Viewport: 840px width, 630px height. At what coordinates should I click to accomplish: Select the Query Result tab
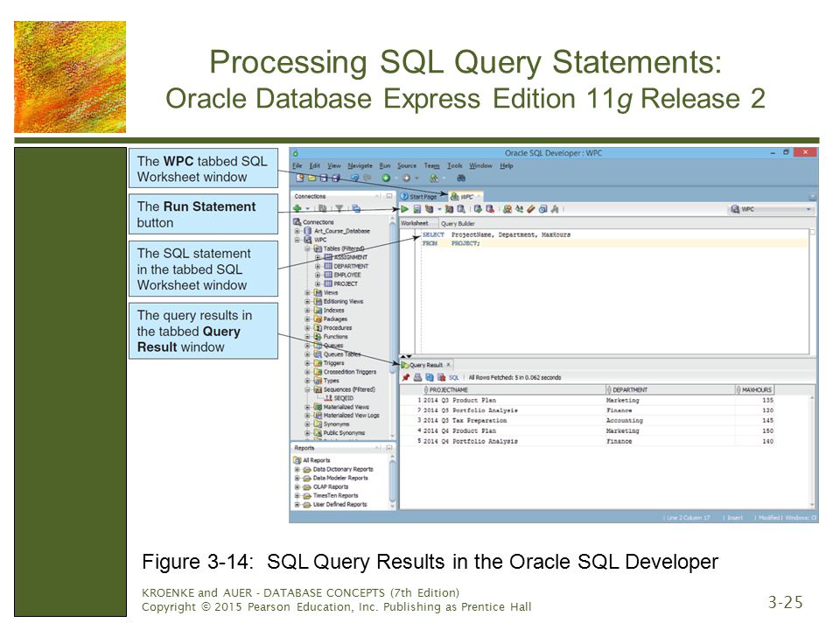(426, 366)
